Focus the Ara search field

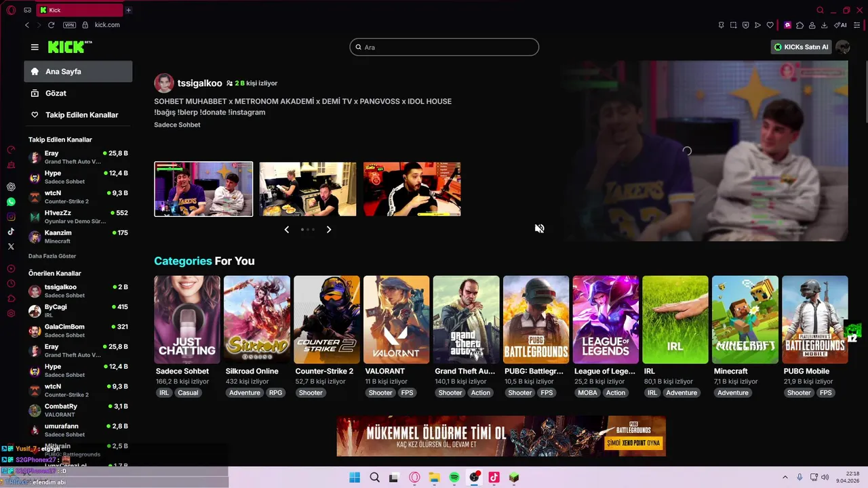444,47
